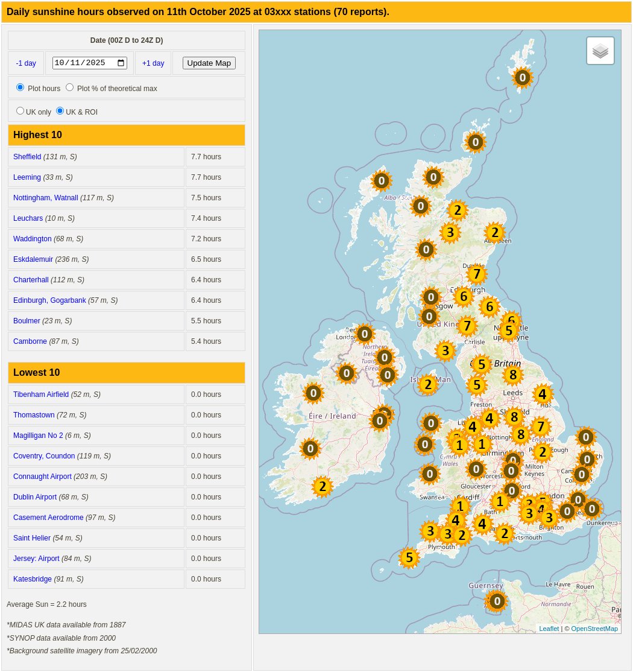Click the sun marker 0 near Worcester

476,469
